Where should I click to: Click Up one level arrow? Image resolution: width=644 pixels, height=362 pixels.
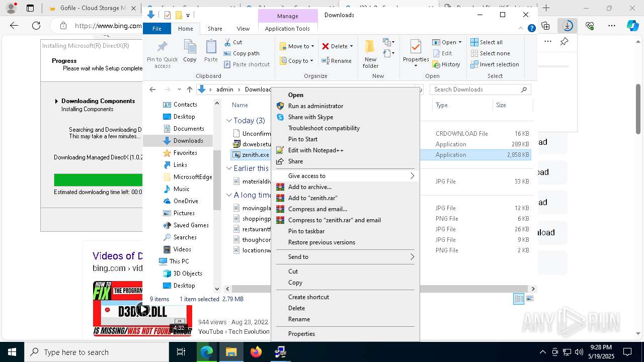pos(189,89)
